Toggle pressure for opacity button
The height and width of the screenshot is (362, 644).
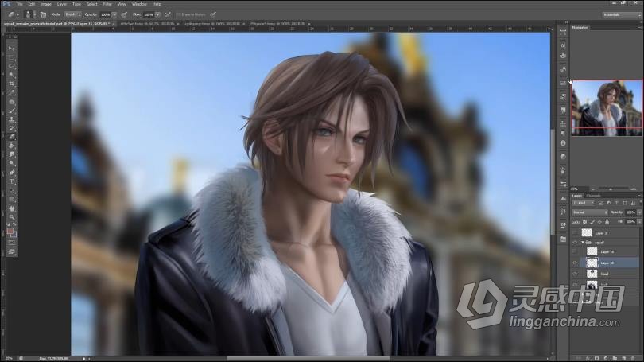pyautogui.click(x=124, y=14)
